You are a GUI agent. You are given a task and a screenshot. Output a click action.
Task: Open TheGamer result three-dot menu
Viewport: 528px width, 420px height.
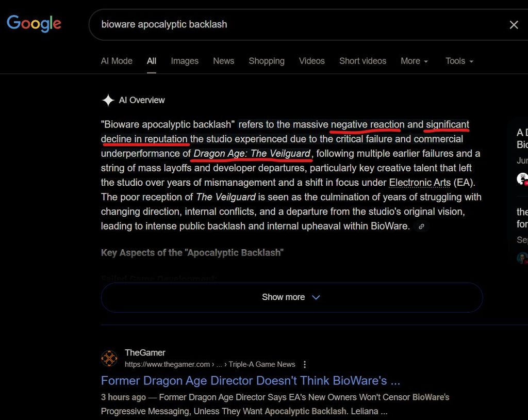[304, 364]
